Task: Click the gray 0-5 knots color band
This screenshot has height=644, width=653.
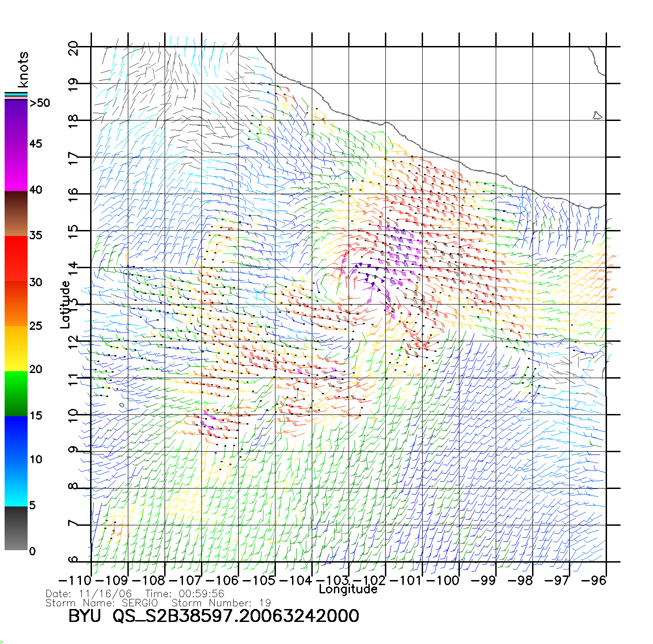Action: pyautogui.click(x=16, y=528)
